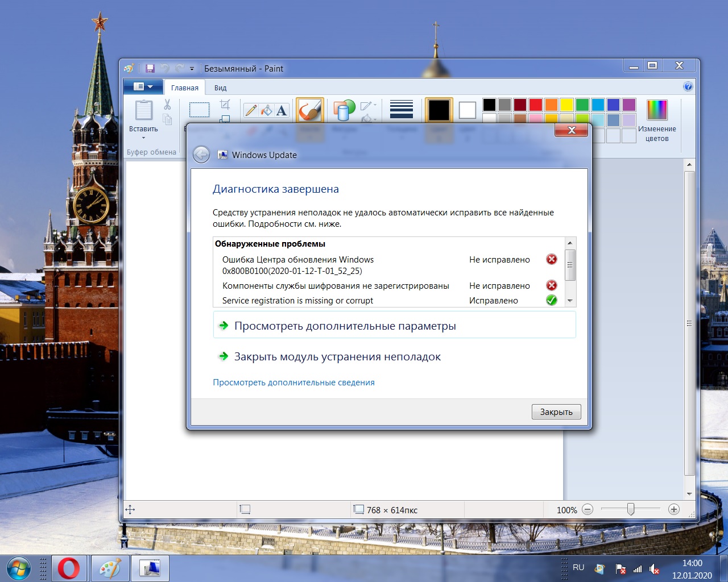Redo the action in Paint's title bar
This screenshot has height=582, width=728.
coord(179,68)
